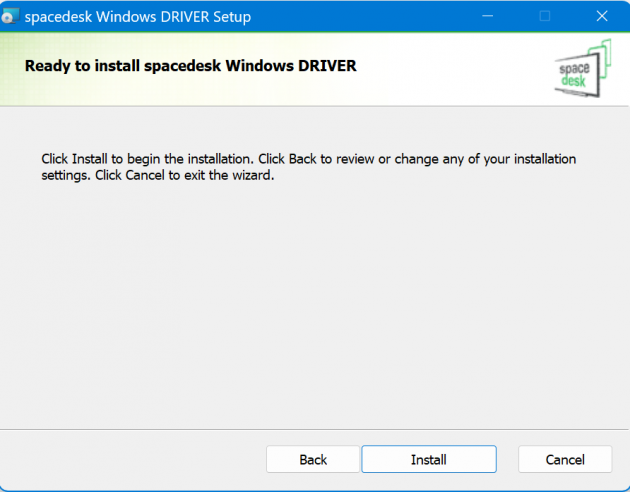Close the spacedesk Setup window

[601, 17]
